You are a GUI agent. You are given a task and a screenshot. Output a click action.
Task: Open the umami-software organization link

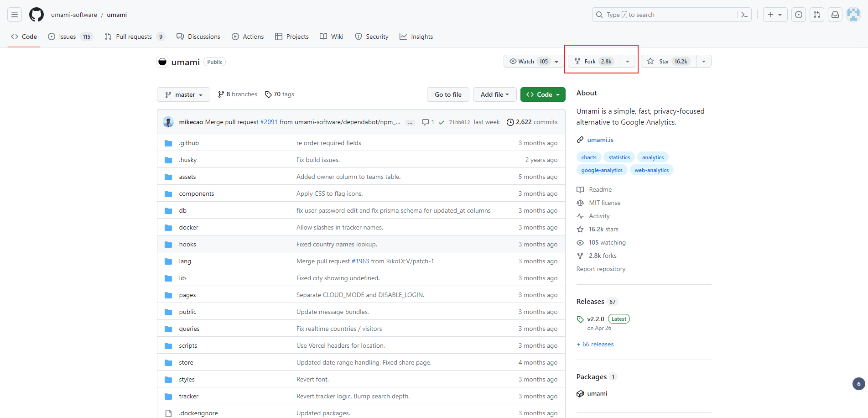pos(74,15)
